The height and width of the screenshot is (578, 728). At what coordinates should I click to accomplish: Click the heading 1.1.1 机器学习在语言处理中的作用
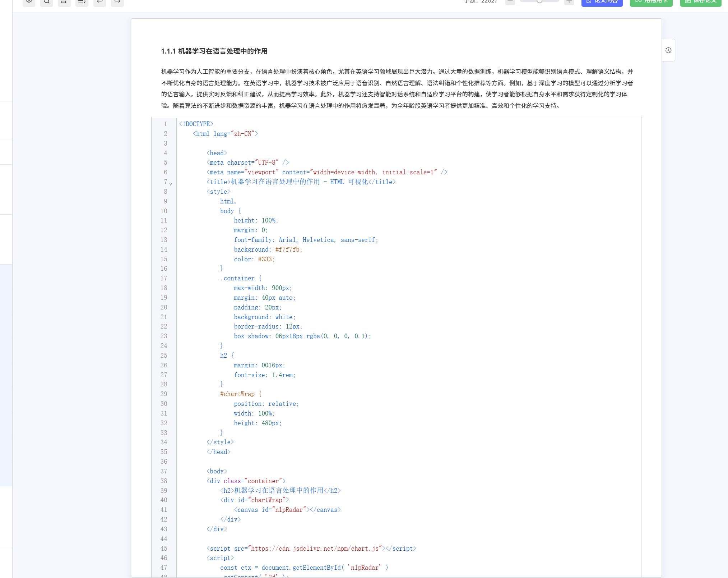[214, 51]
